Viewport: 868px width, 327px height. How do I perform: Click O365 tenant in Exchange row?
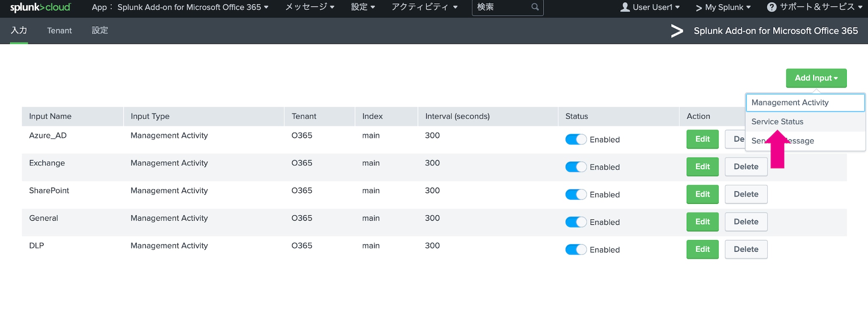(302, 163)
